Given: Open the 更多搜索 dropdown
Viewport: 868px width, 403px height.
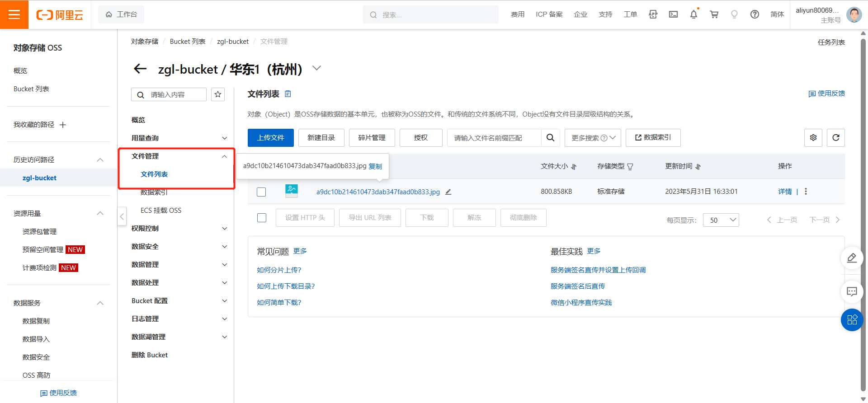Looking at the screenshot, I should coord(592,138).
